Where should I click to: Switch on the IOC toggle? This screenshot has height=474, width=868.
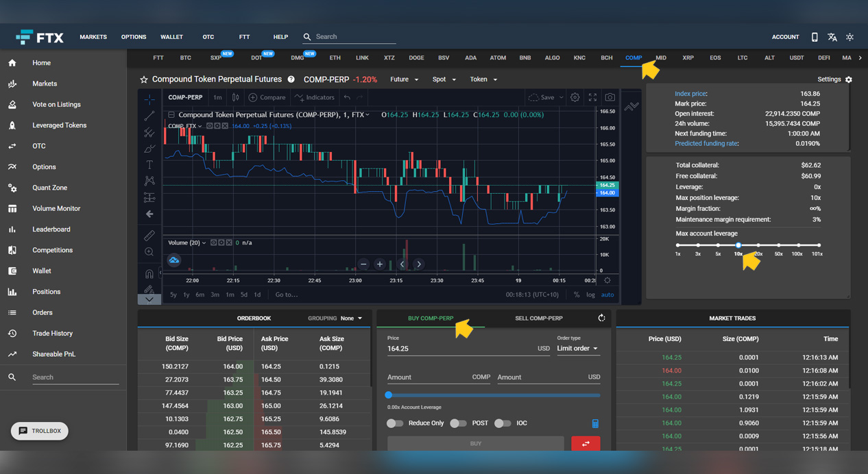coord(503,423)
